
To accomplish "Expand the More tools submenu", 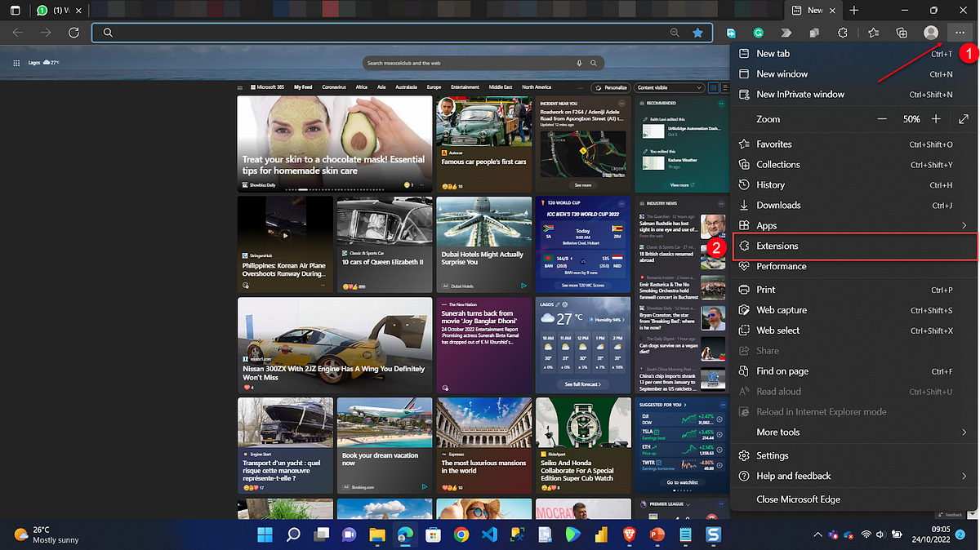I will pyautogui.click(x=853, y=432).
